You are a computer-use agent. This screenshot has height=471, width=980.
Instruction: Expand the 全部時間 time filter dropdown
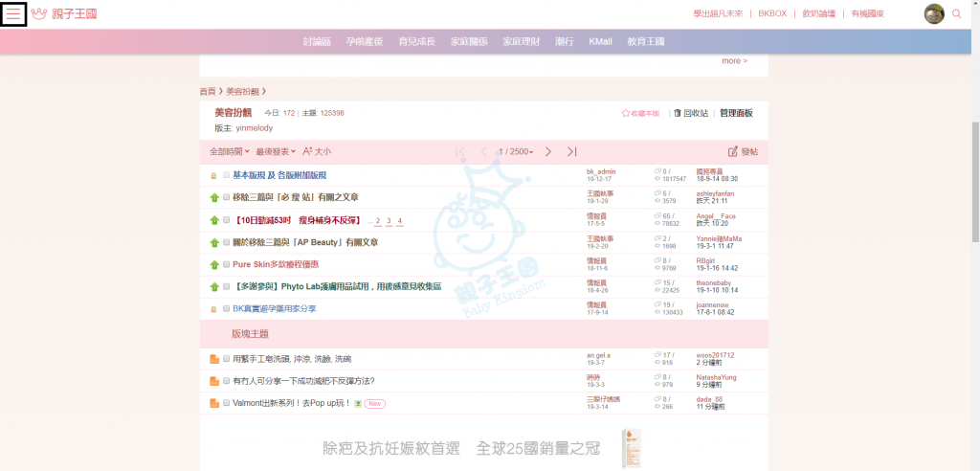(230, 151)
